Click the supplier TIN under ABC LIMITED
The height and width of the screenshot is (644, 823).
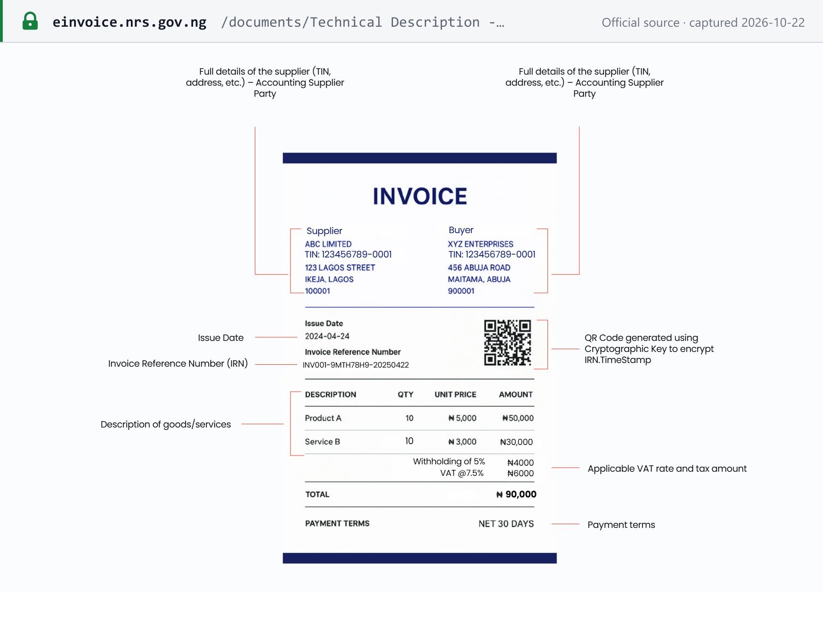point(348,254)
